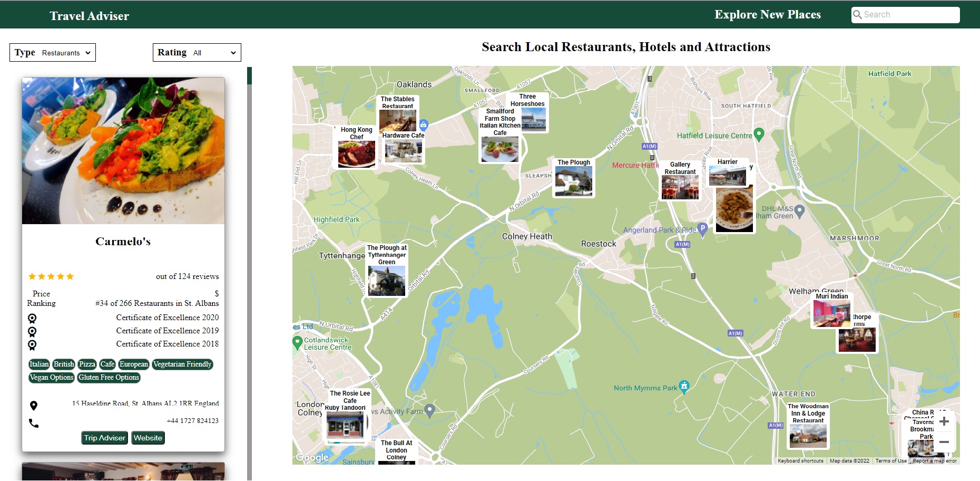The width and height of the screenshot is (980, 481).
Task: Select the Harrier map marker
Action: click(x=728, y=172)
